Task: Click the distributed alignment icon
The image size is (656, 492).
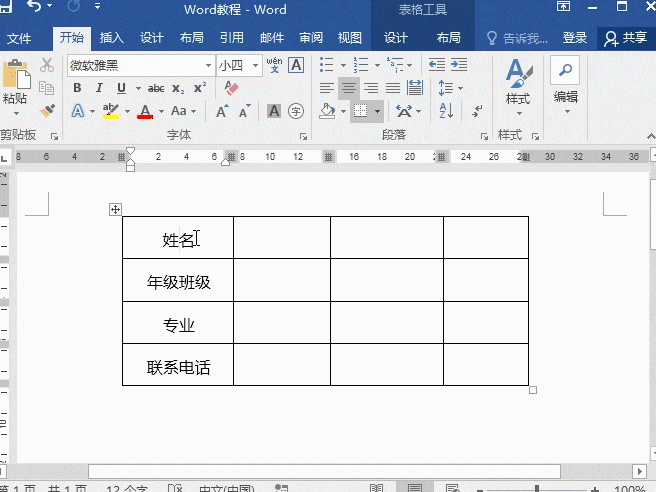Action: pyautogui.click(x=415, y=88)
